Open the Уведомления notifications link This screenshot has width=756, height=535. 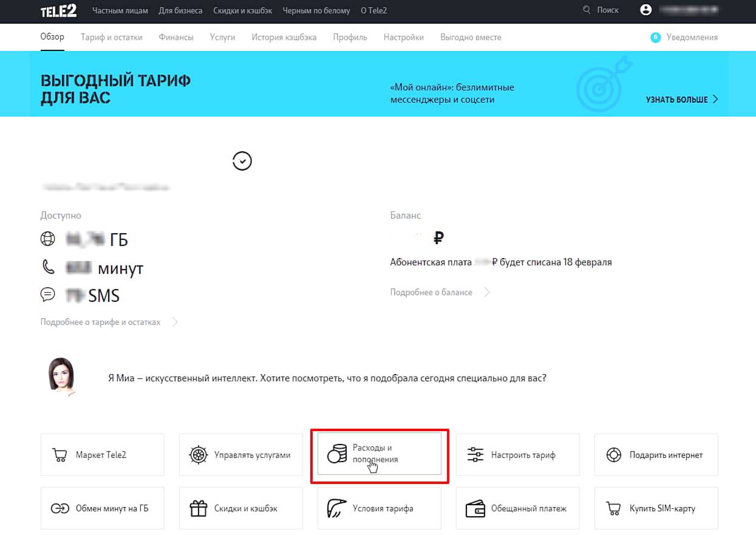tap(691, 38)
